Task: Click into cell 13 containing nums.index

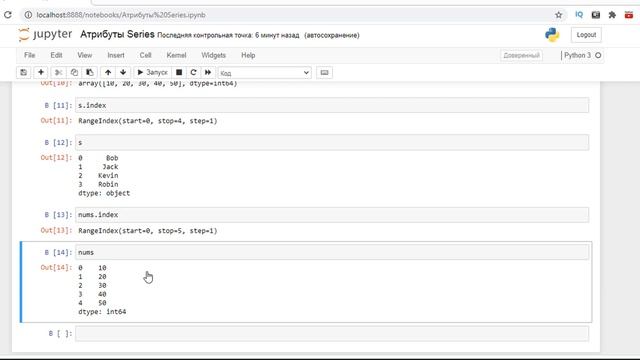Action: [332, 215]
